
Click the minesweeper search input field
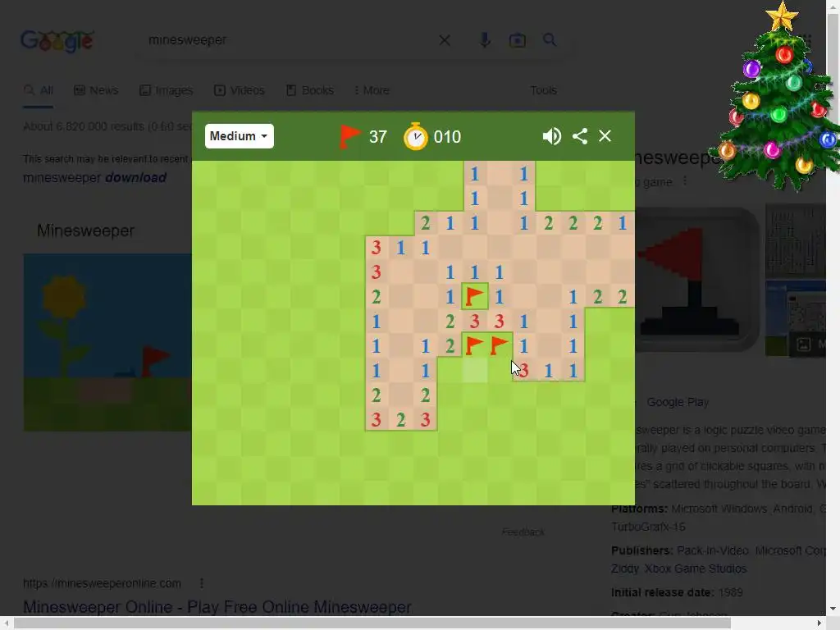(290, 40)
